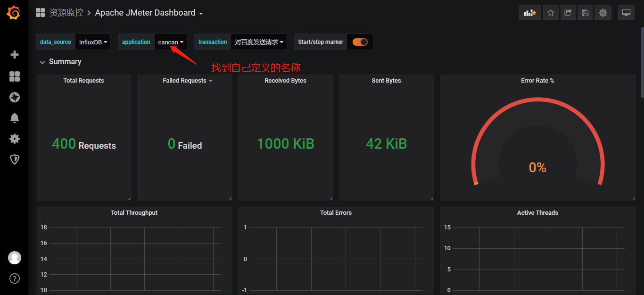Click the Sent Bytes panel title

pos(387,81)
